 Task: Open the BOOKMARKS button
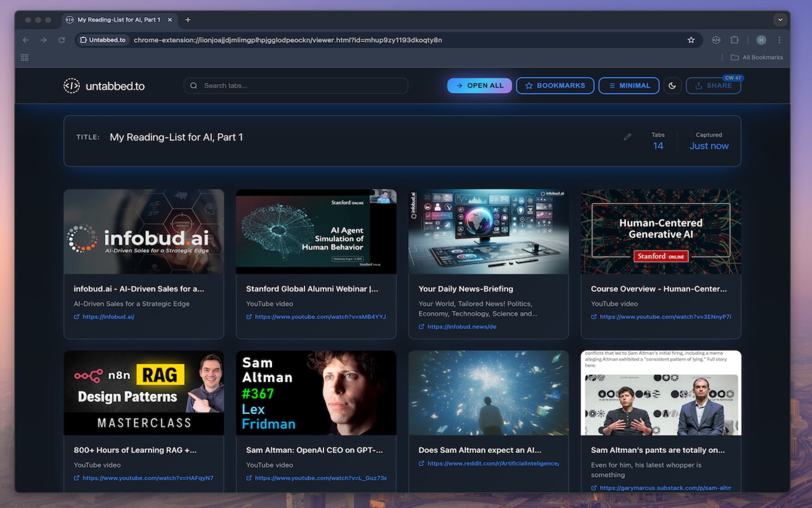555,86
